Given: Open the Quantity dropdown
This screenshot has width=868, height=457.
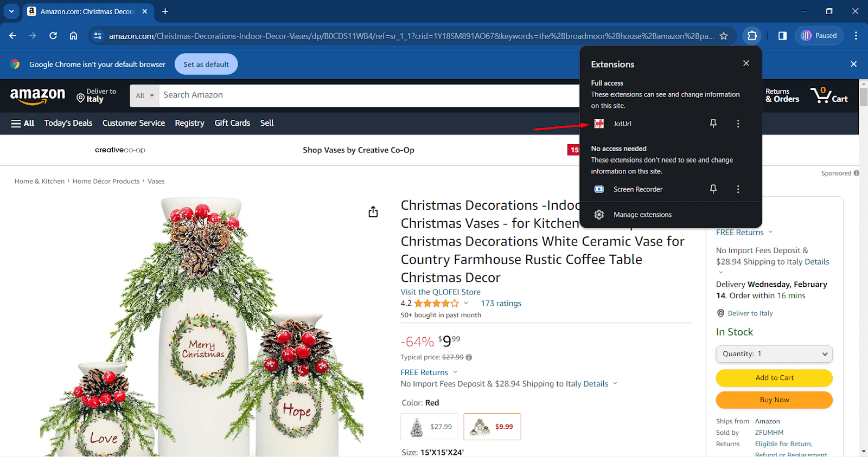Looking at the screenshot, I should click(x=774, y=354).
